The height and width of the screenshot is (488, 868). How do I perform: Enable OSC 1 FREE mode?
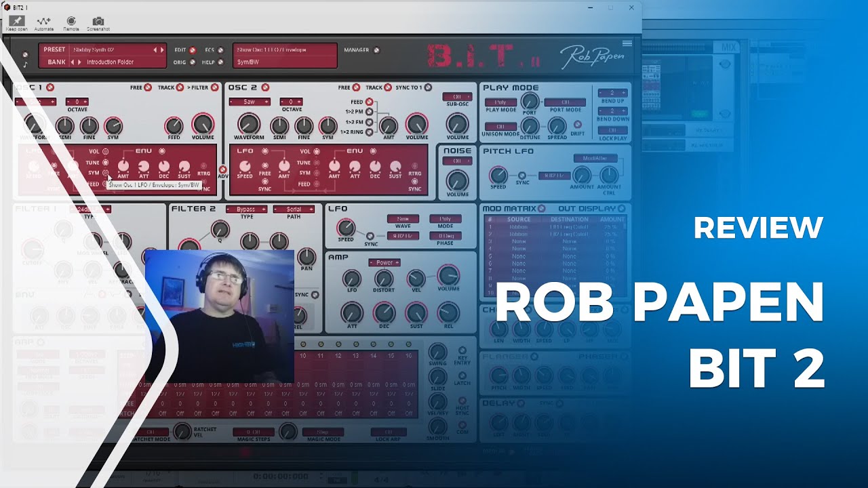tap(147, 87)
